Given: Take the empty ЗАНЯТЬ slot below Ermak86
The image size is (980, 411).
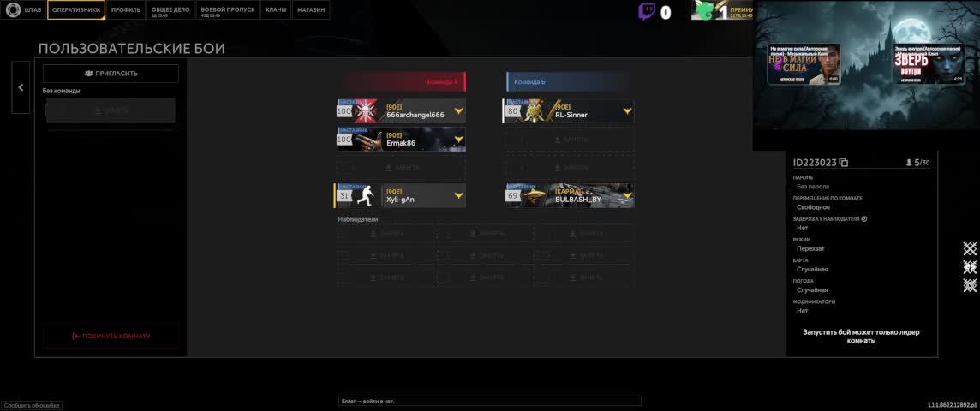Looking at the screenshot, I should (401, 168).
